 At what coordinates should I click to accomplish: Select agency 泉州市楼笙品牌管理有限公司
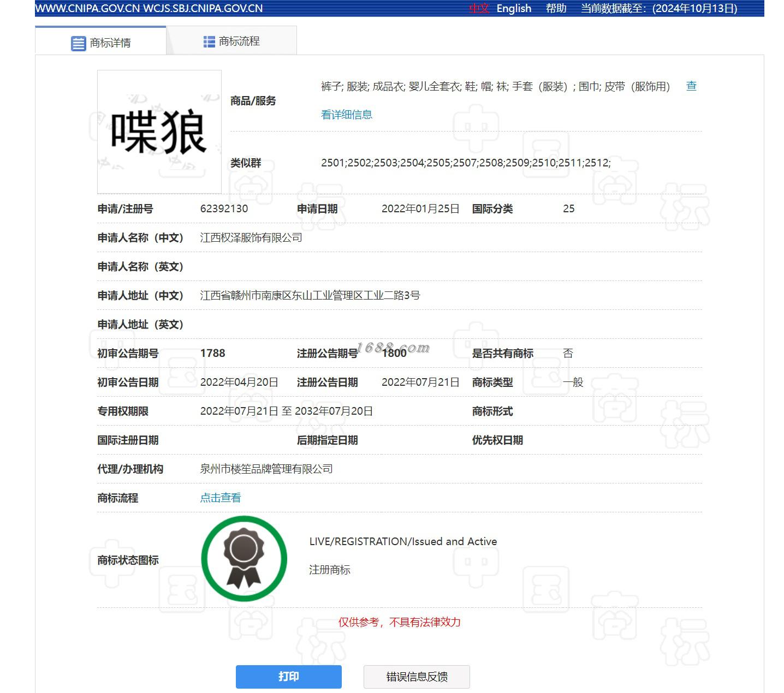tap(266, 469)
